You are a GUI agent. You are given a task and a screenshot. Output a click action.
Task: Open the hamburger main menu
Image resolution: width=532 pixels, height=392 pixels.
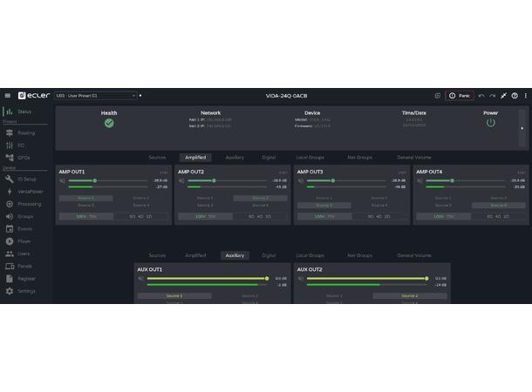click(x=8, y=96)
